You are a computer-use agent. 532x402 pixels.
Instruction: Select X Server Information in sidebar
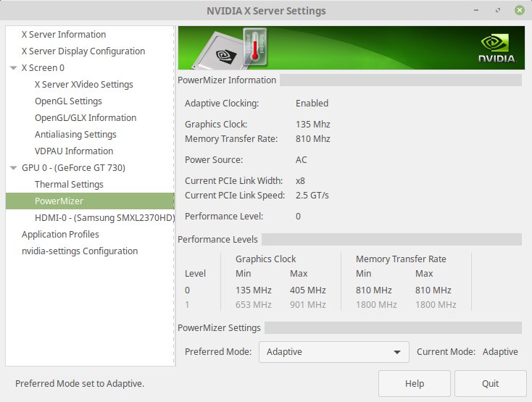(x=64, y=35)
